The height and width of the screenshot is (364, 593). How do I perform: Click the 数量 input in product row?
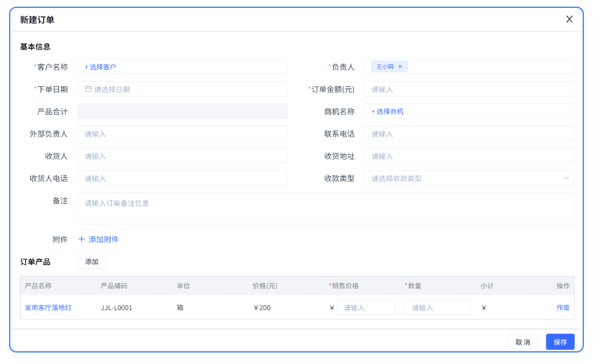437,308
